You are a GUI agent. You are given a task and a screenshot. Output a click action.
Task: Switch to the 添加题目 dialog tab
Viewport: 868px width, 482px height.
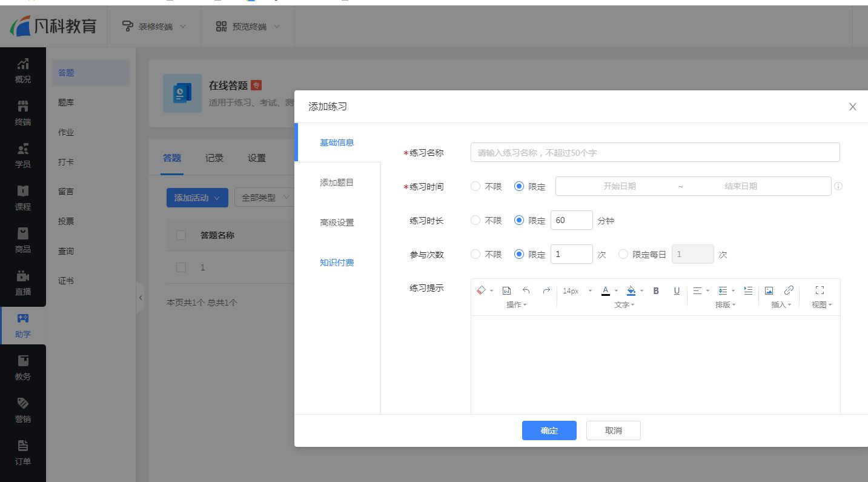(337, 182)
